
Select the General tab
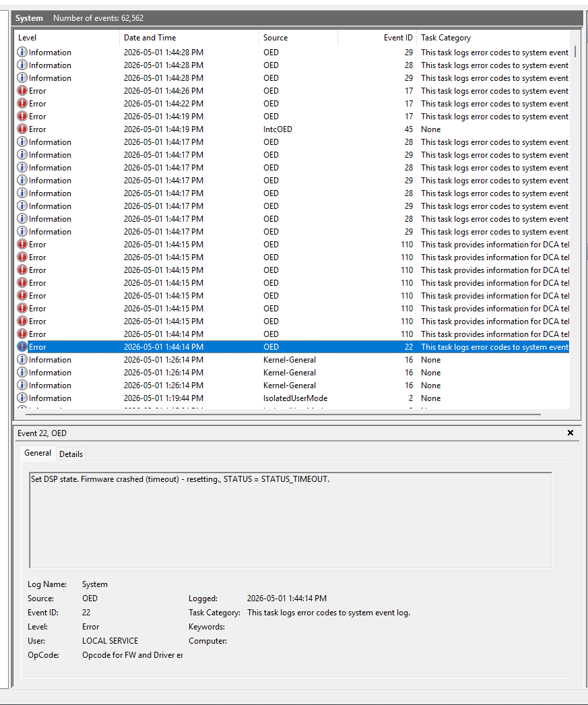38,453
